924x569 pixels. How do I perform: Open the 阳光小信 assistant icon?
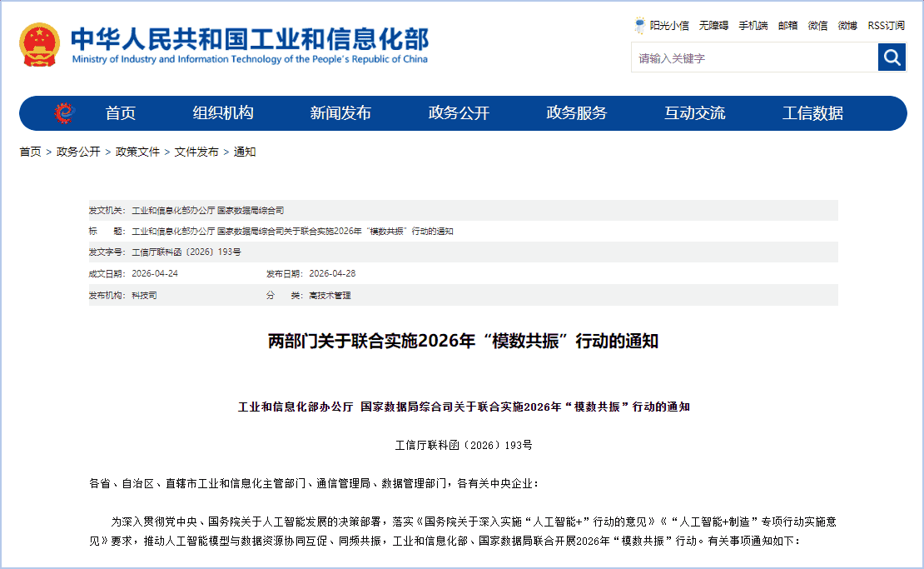[639, 25]
